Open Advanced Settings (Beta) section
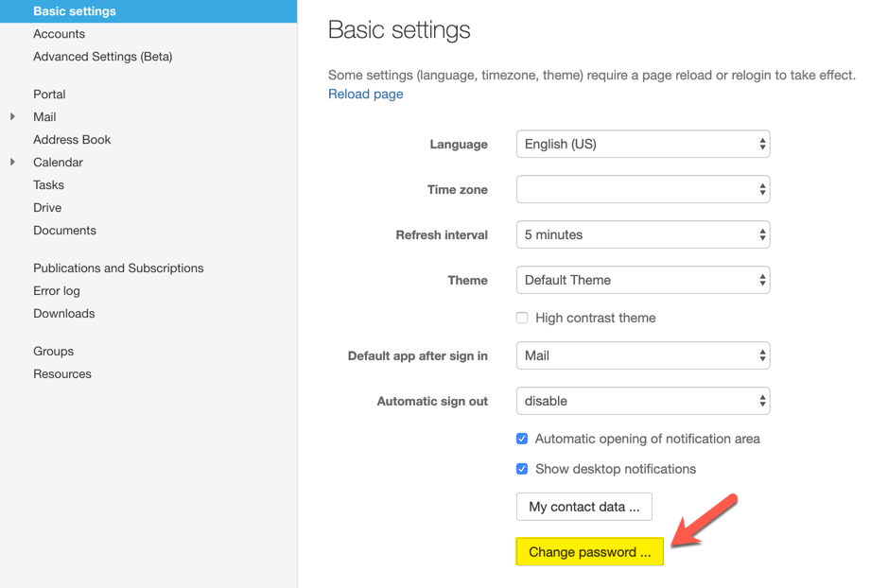Image resolution: width=871 pixels, height=588 pixels. (102, 57)
